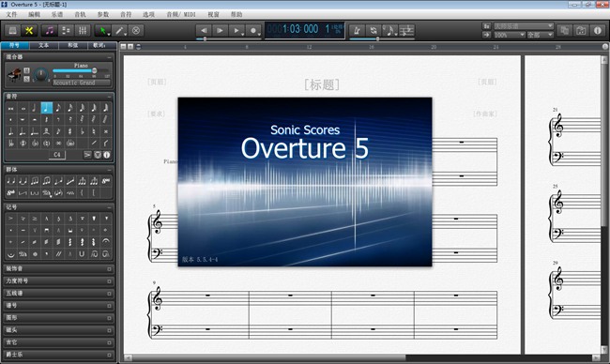The image size is (610, 364).
Task: Select the 8vb octave marking icon
Action: click(11, 192)
